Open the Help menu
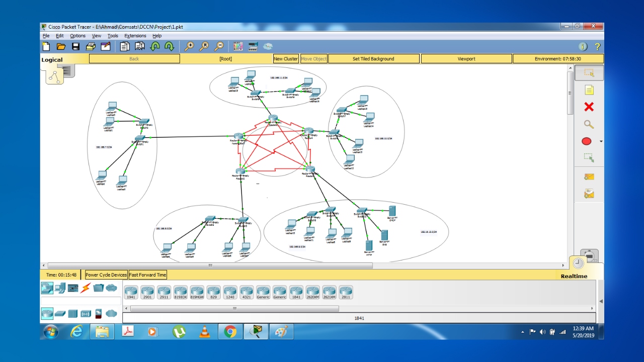The image size is (644, 362). [x=157, y=36]
